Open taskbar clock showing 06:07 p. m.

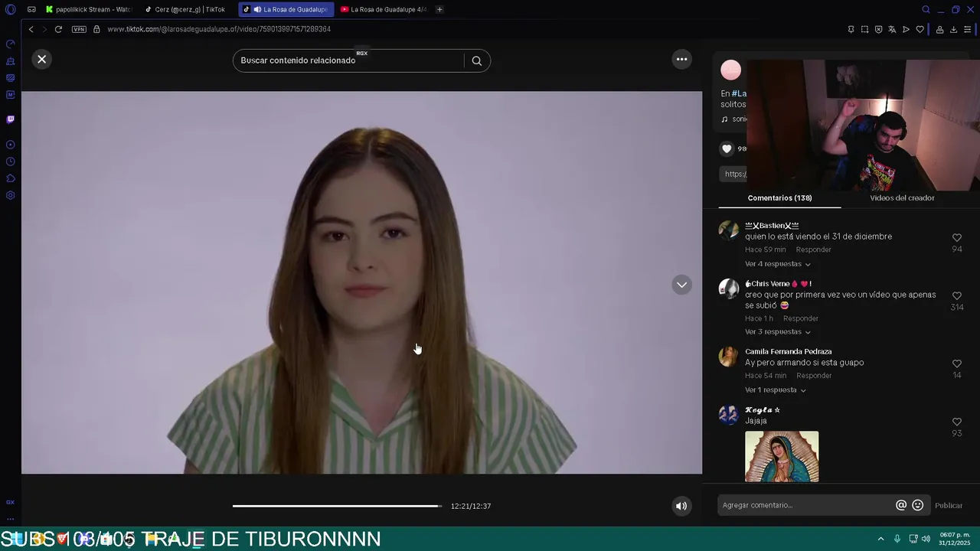[953, 539]
